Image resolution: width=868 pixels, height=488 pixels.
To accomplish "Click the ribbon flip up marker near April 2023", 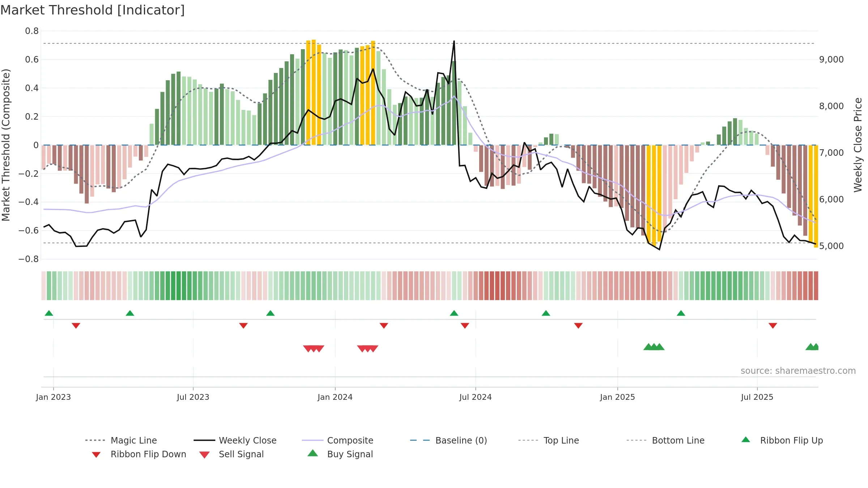I will 130,313.
